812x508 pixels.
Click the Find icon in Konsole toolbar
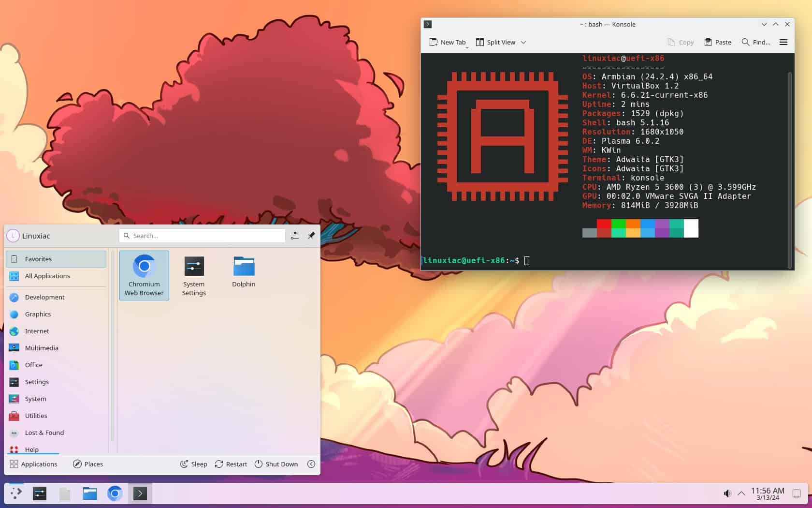[745, 42]
